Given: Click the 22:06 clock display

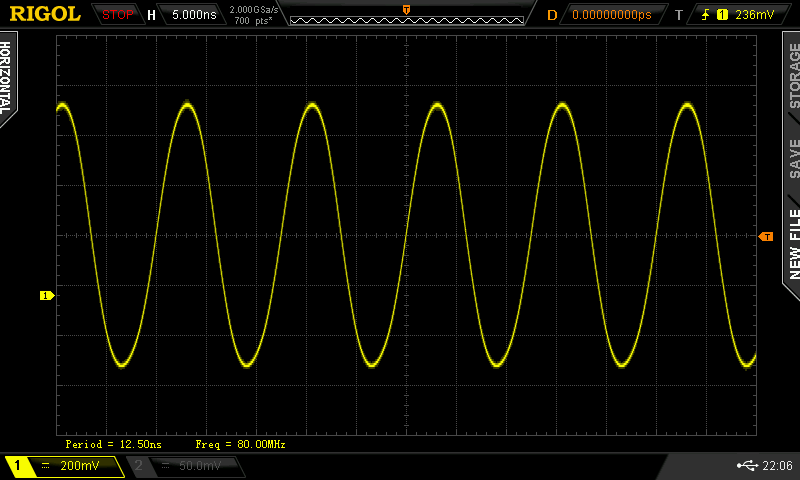Looking at the screenshot, I should click(778, 465).
